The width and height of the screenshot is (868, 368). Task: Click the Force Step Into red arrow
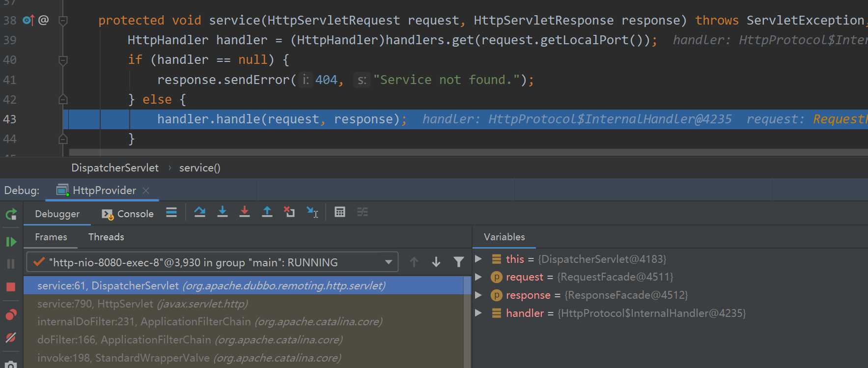coord(245,212)
